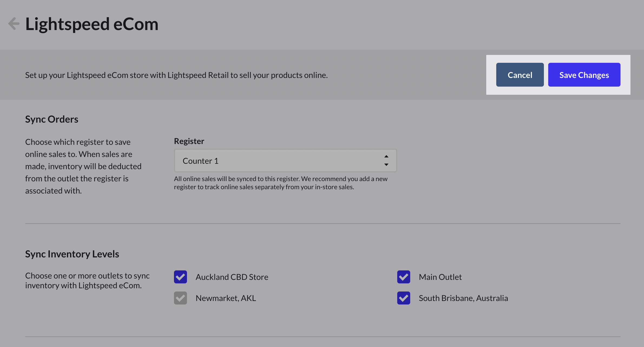Click the Register field label
Viewport: 644px width, 347px height.
pos(189,141)
